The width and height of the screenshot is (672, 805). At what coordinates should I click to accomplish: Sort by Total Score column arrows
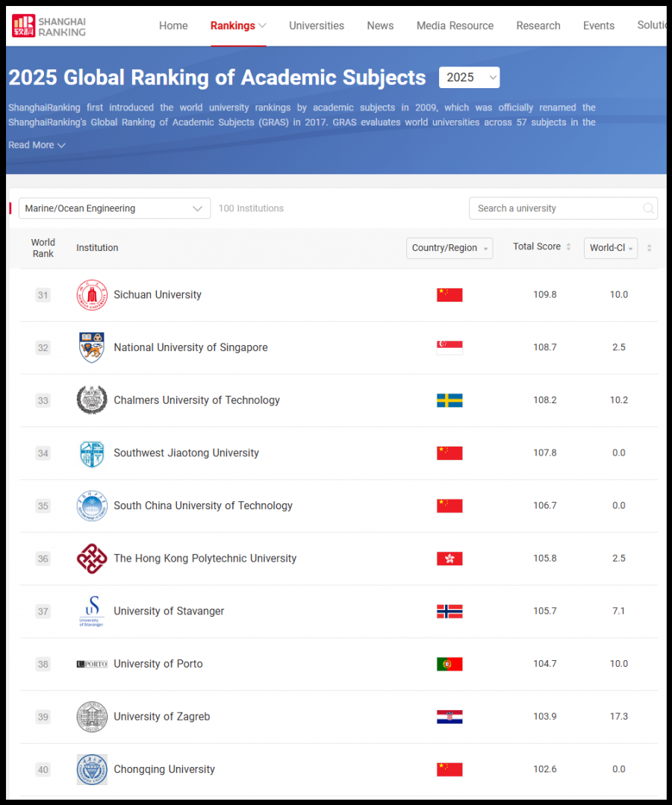568,247
